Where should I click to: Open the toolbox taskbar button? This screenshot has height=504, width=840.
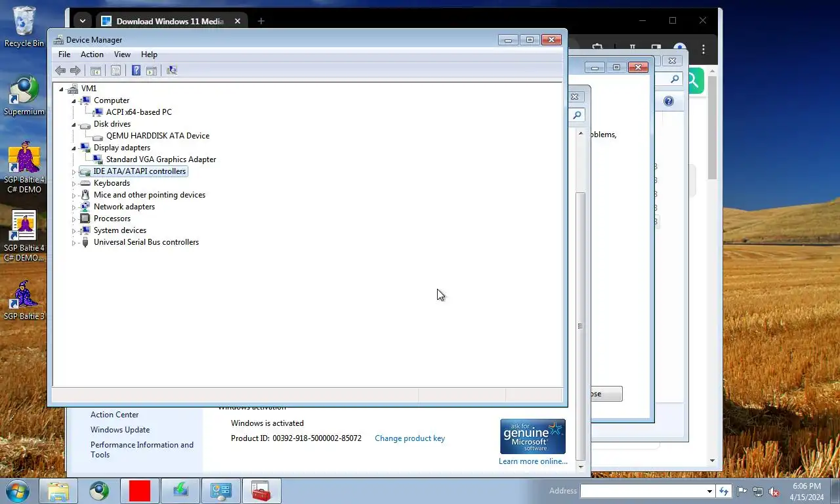(x=261, y=491)
